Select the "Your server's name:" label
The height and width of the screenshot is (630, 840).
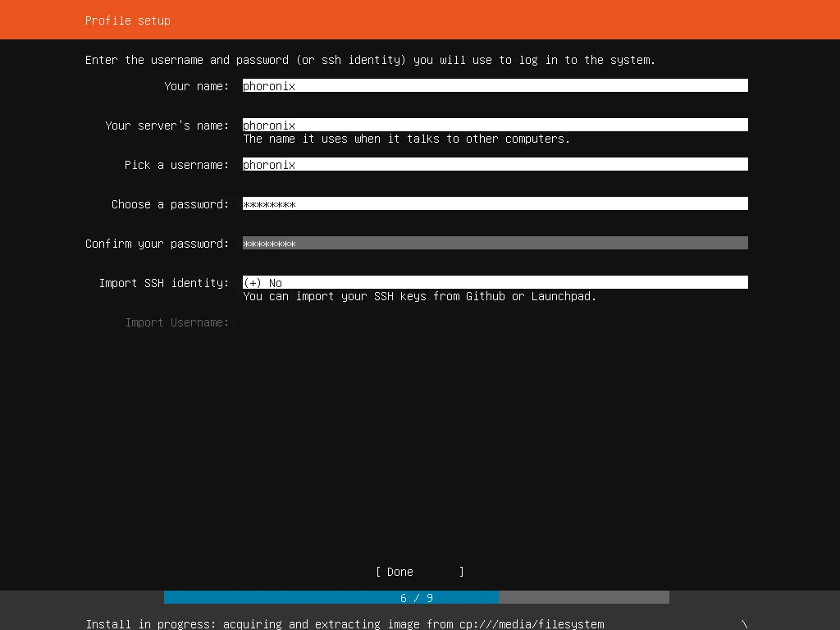click(167, 126)
